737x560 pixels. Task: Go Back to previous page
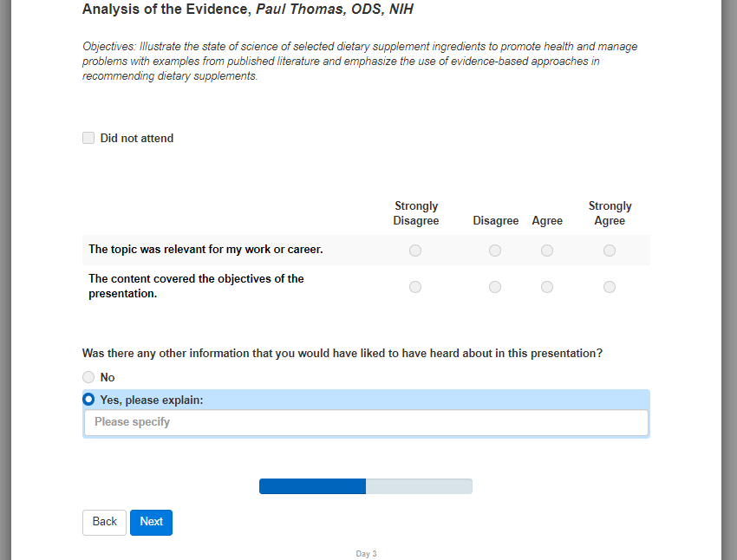click(x=104, y=522)
